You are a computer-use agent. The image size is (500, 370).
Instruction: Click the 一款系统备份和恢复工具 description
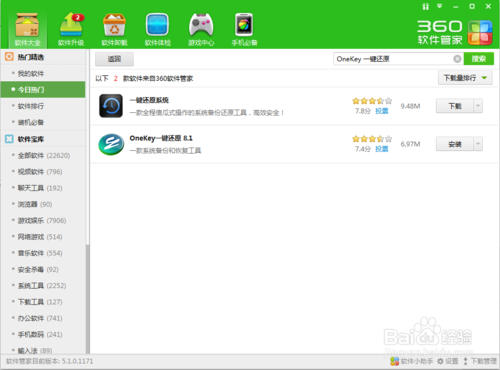pyautogui.click(x=165, y=151)
